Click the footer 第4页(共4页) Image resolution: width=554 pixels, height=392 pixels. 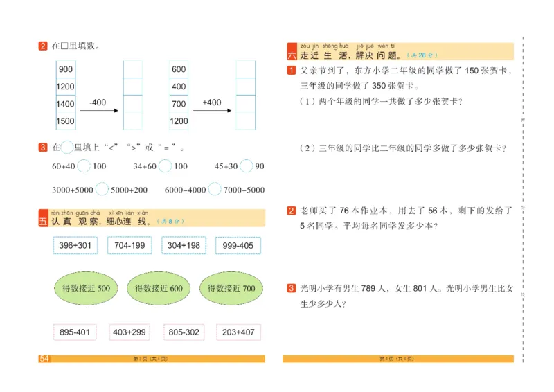397,359
